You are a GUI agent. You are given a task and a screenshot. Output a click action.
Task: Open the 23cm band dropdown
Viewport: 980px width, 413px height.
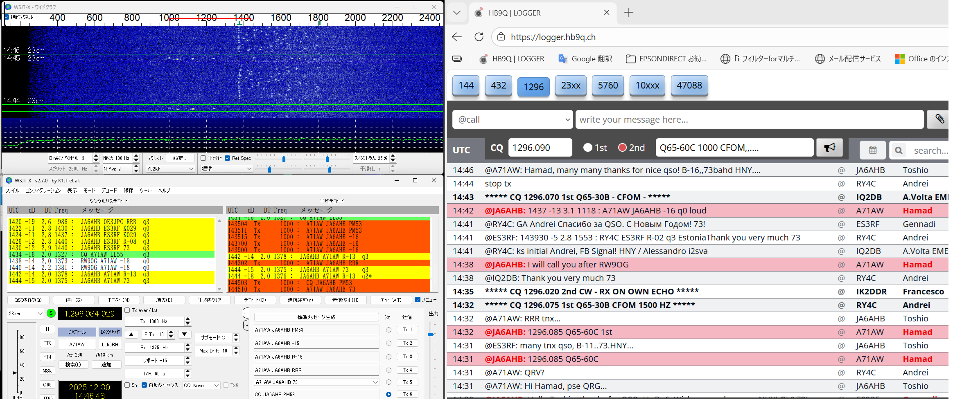click(x=25, y=314)
